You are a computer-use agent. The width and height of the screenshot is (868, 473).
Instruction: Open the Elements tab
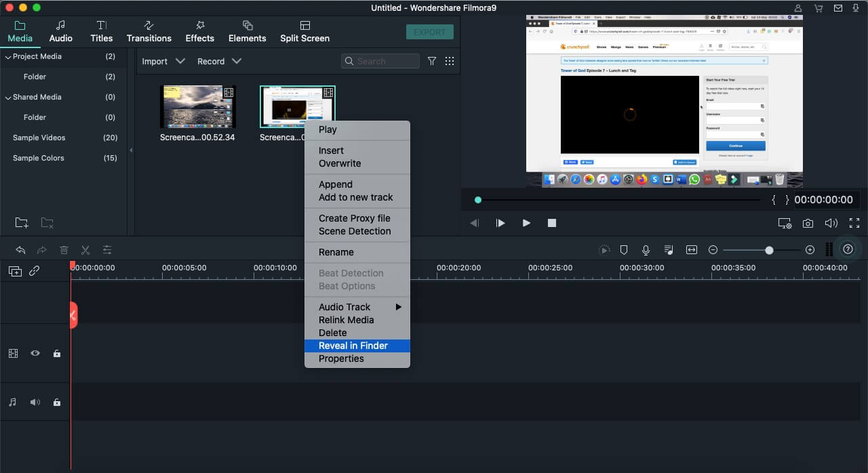point(248,32)
